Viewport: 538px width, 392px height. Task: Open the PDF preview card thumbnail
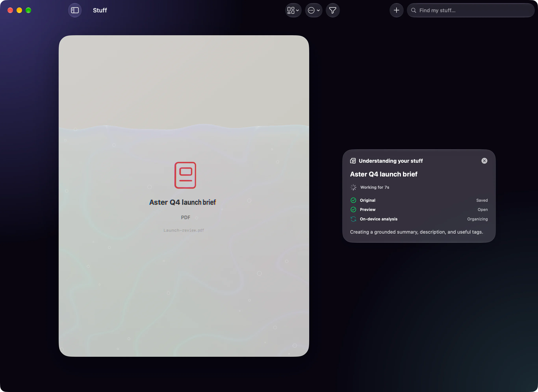[x=184, y=196]
